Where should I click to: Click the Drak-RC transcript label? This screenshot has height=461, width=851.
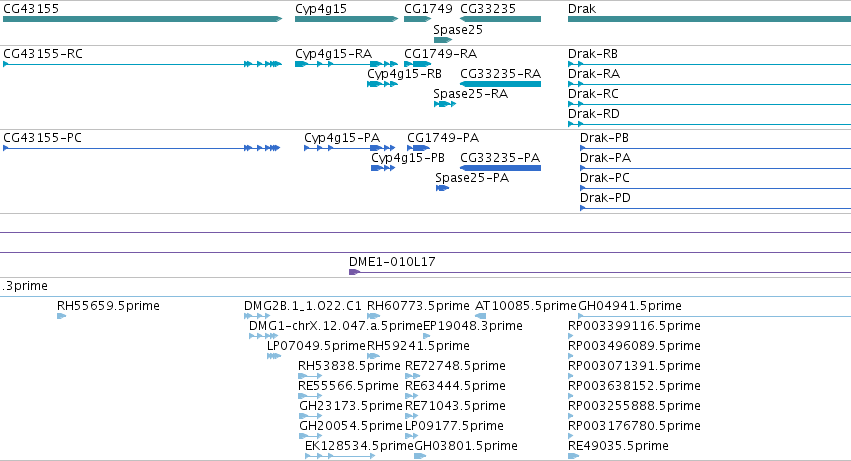click(593, 94)
